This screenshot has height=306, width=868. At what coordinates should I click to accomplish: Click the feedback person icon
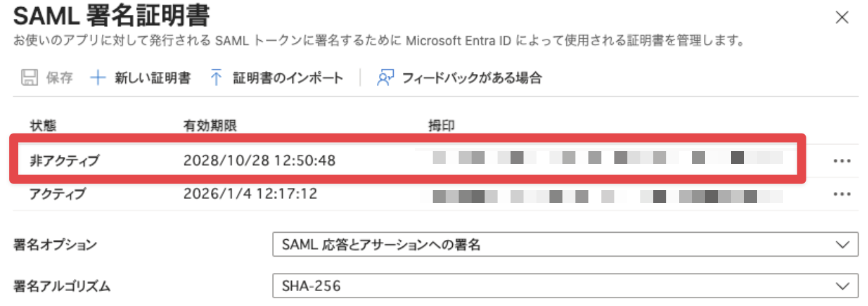pos(385,78)
